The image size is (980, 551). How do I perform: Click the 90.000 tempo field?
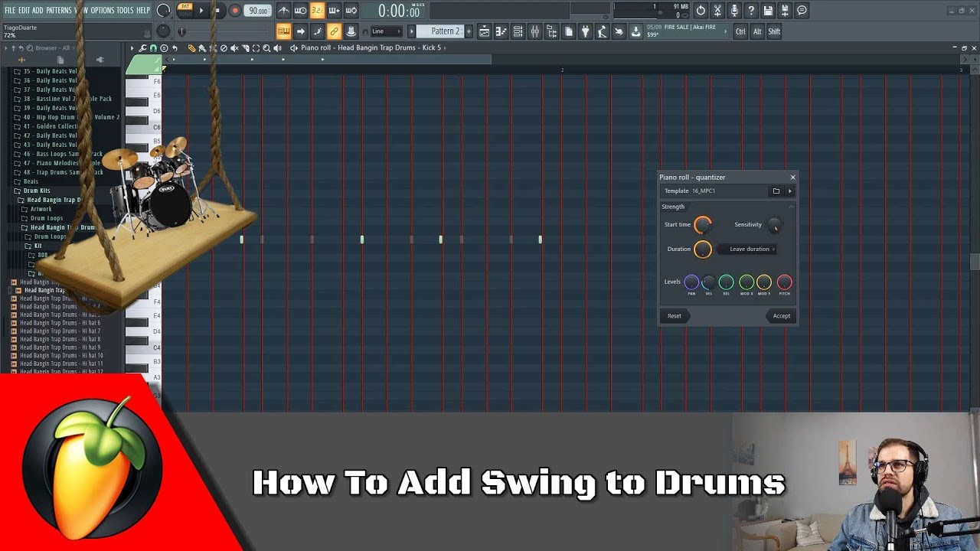tap(257, 11)
